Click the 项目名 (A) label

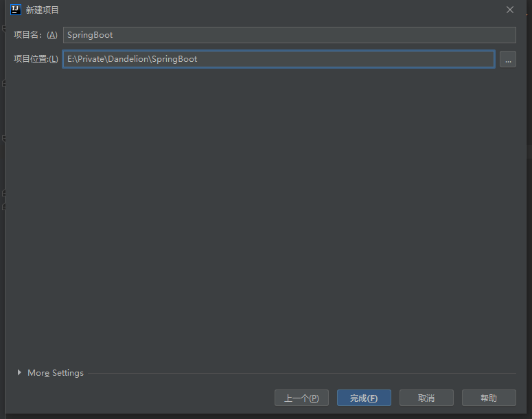point(35,35)
